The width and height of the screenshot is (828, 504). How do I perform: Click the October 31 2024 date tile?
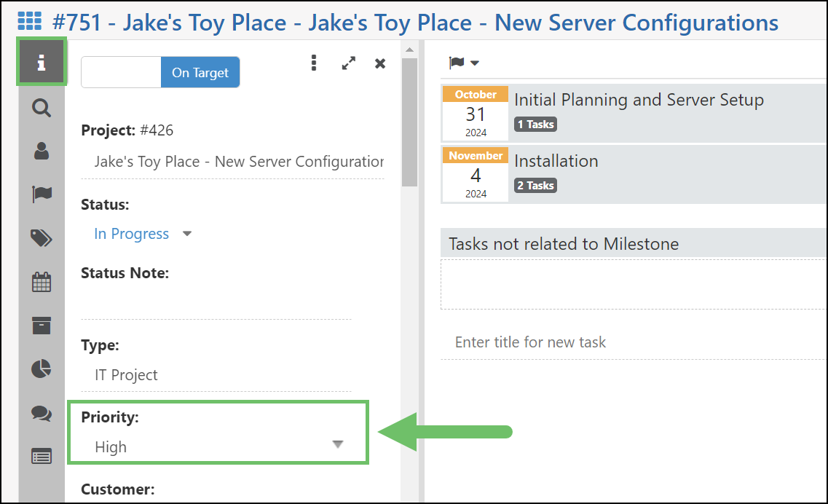click(476, 113)
